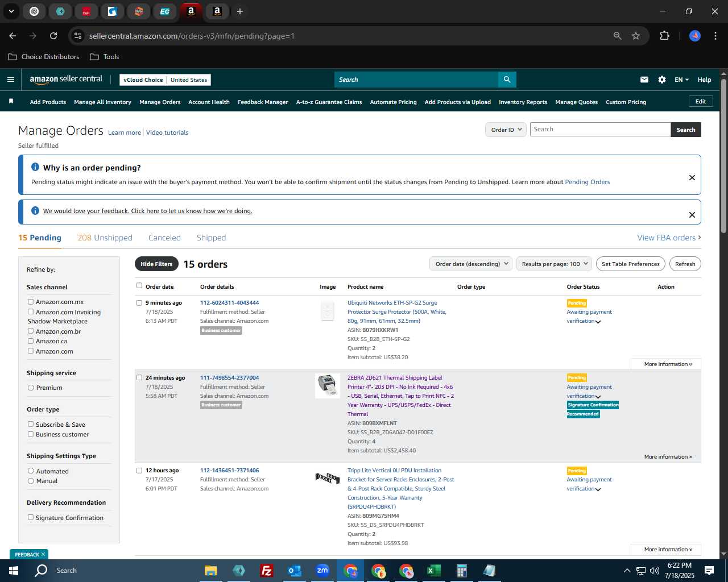Open Outlook from the taskbar
The height and width of the screenshot is (582, 728).
click(295, 571)
